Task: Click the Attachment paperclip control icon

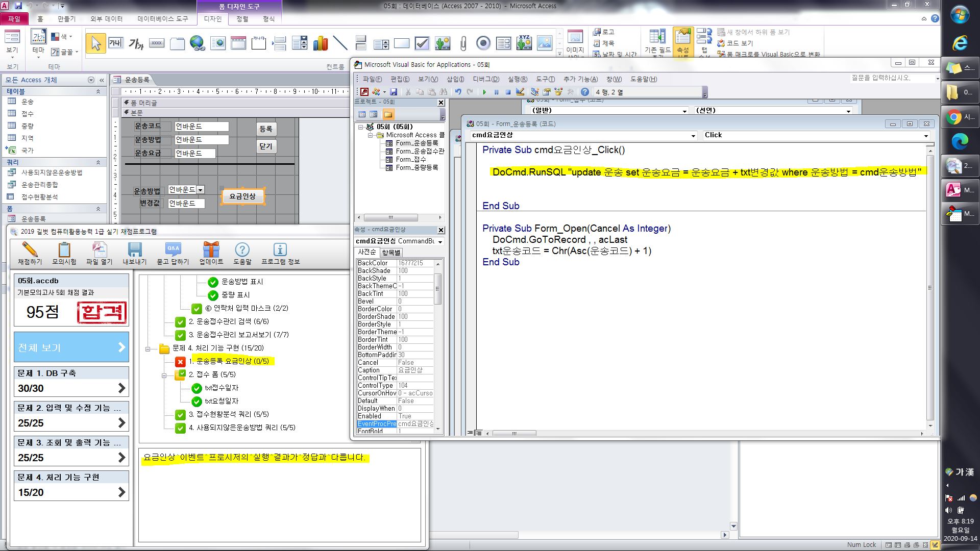Action: click(x=463, y=43)
